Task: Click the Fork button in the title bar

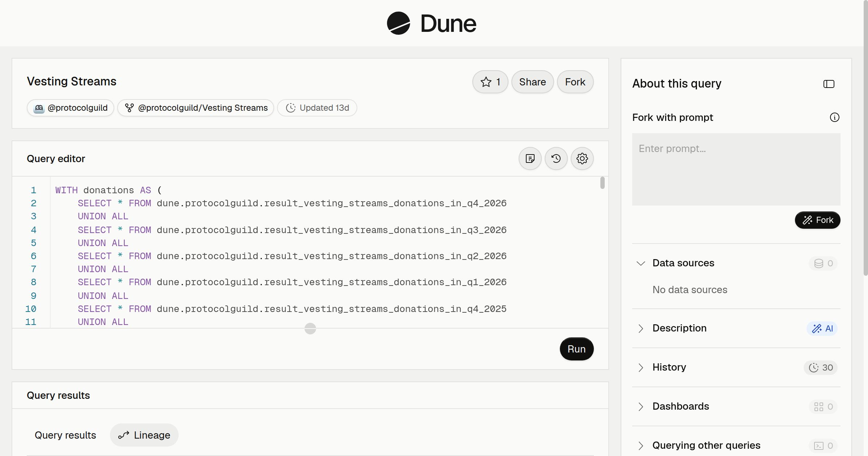Action: point(575,82)
